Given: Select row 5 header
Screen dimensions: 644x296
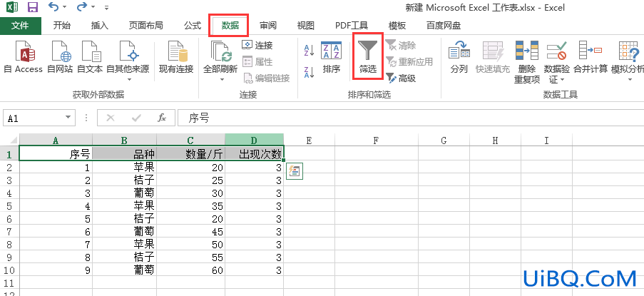Looking at the screenshot, I should (x=9, y=205).
